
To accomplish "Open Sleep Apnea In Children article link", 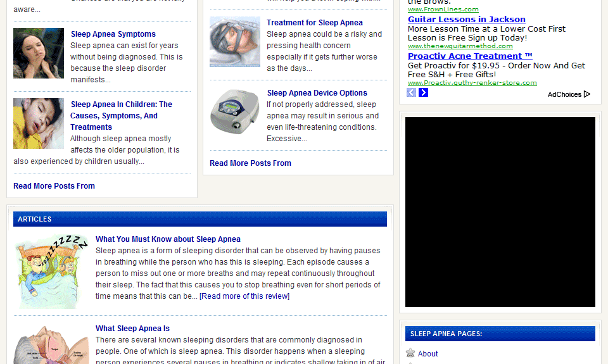I will click(121, 115).
